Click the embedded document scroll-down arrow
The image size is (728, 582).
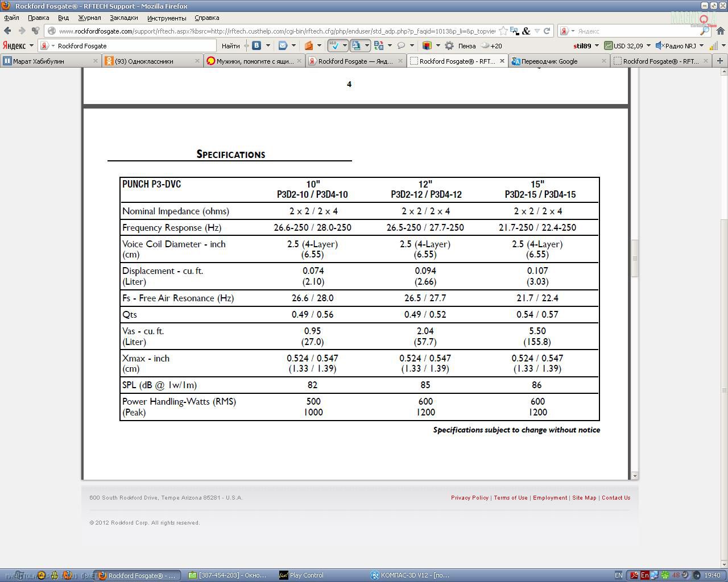point(634,475)
